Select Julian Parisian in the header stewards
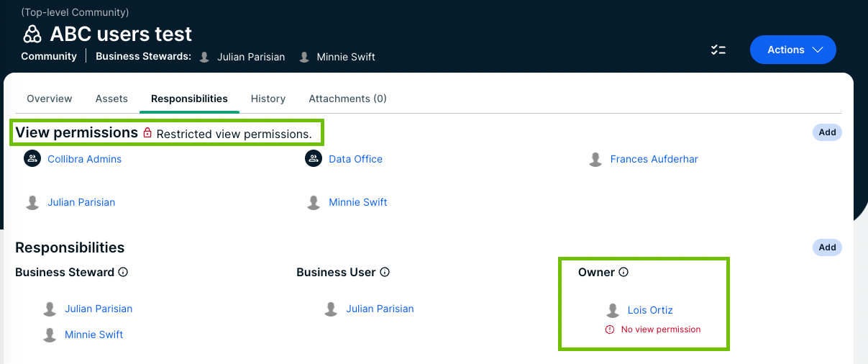 tap(251, 57)
